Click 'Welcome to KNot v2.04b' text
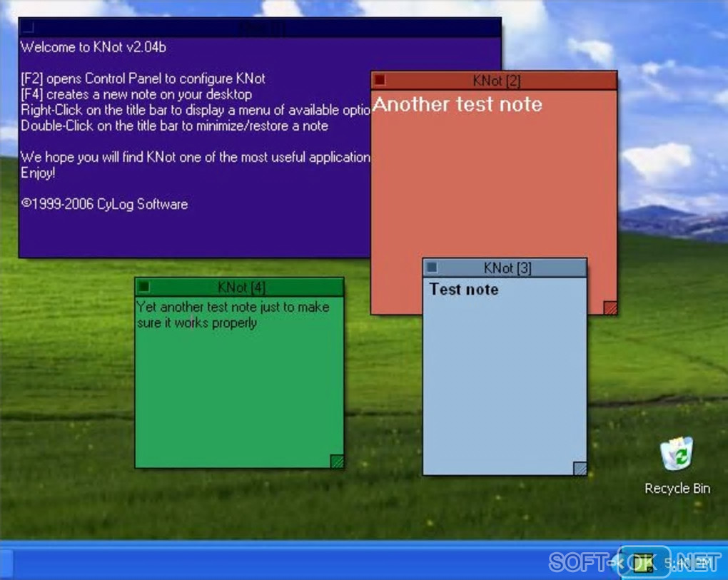Viewport: 728px width, 580px height. pos(93,47)
